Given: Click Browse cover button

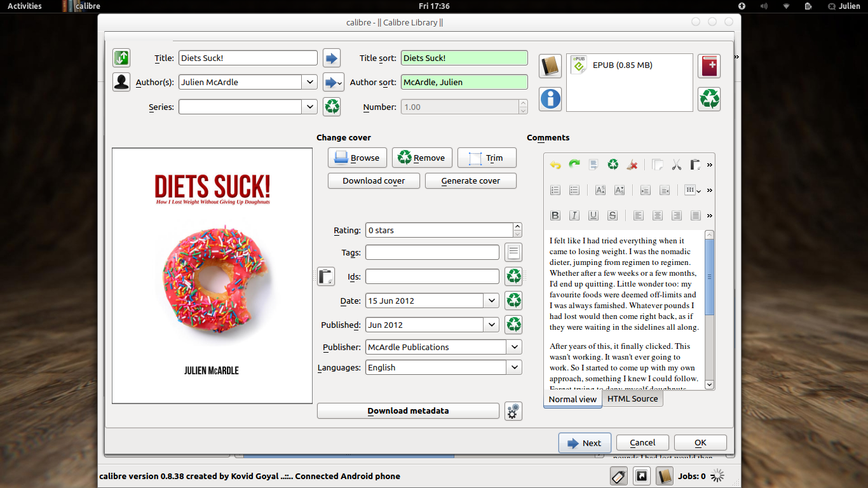Looking at the screenshot, I should tap(356, 158).
